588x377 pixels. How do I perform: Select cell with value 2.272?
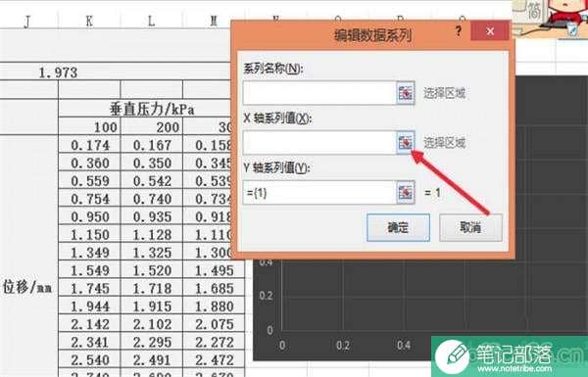point(214,342)
